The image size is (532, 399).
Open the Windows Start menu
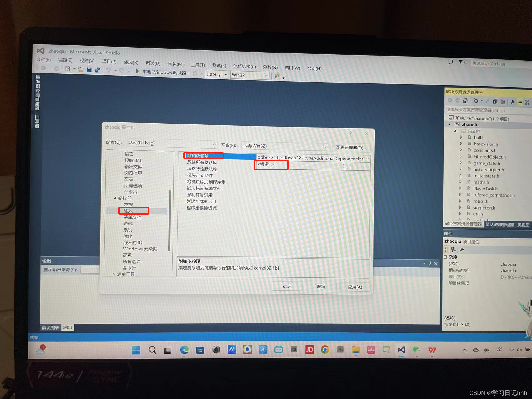pyautogui.click(x=136, y=350)
